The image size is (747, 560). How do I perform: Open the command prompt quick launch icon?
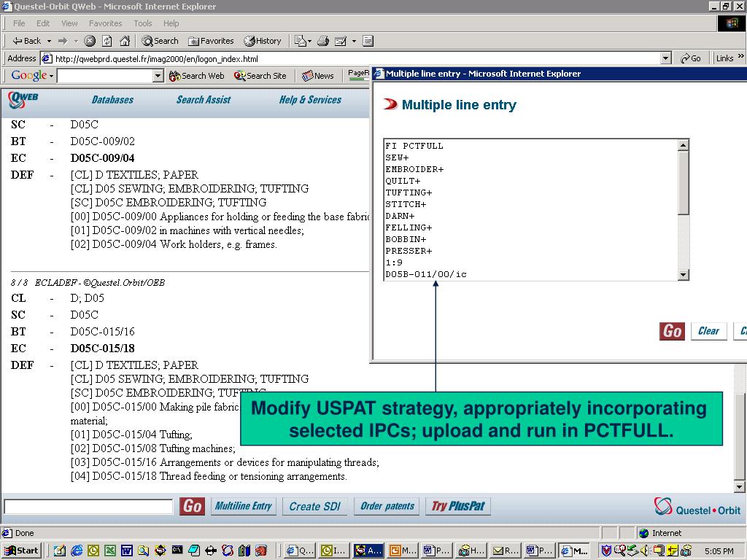coord(177,551)
